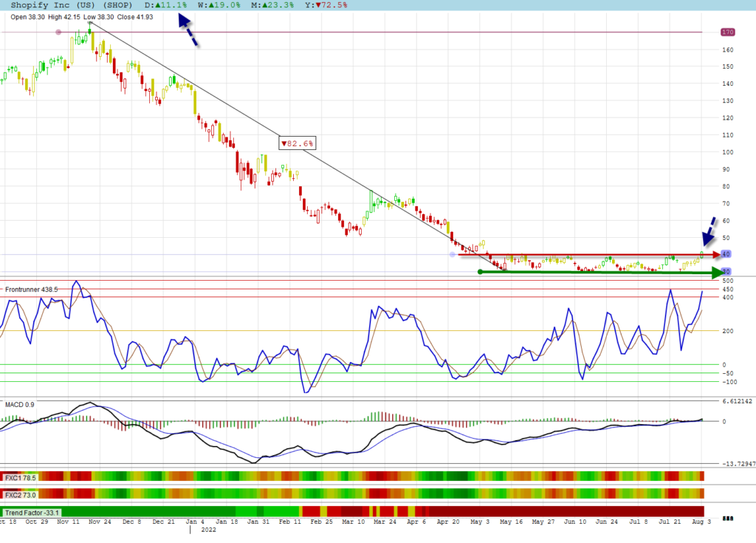
Task: Select the purple anchor dot of the 170 line
Action: 58,33
